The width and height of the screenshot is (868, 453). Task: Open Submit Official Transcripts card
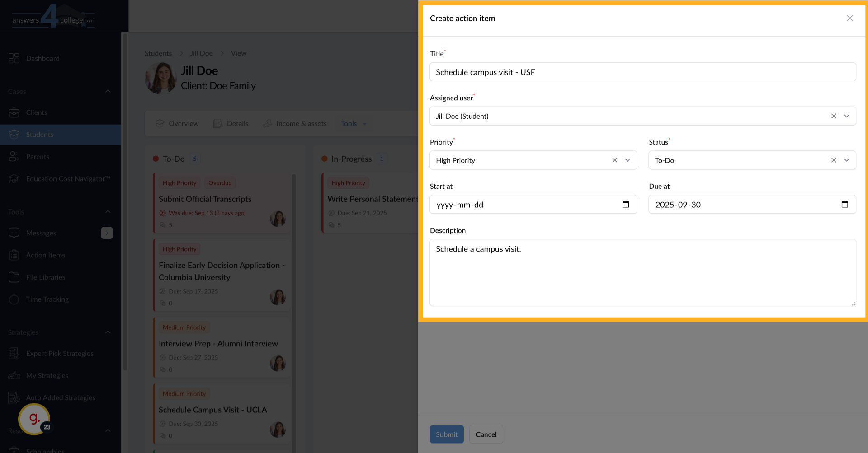pos(222,203)
